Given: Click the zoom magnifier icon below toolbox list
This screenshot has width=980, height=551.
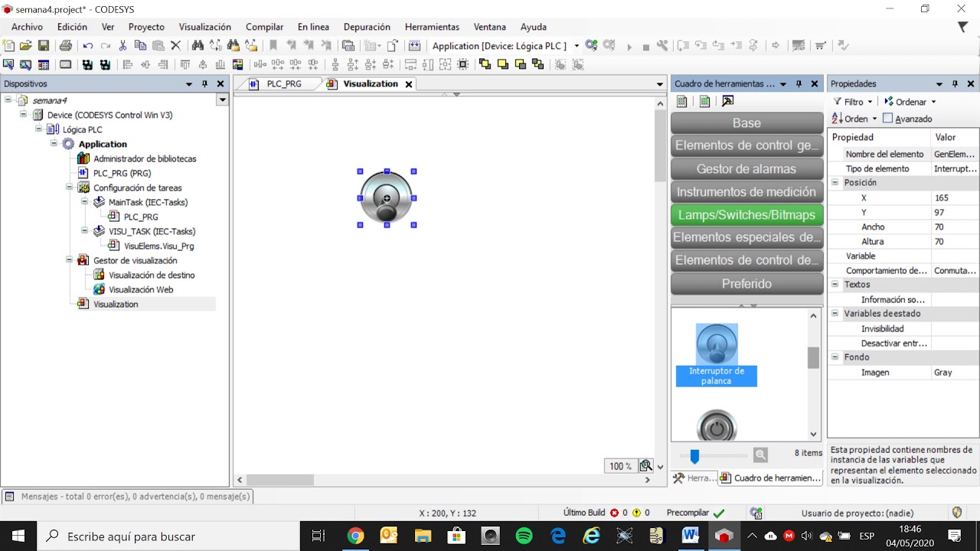Looking at the screenshot, I should pyautogui.click(x=760, y=455).
